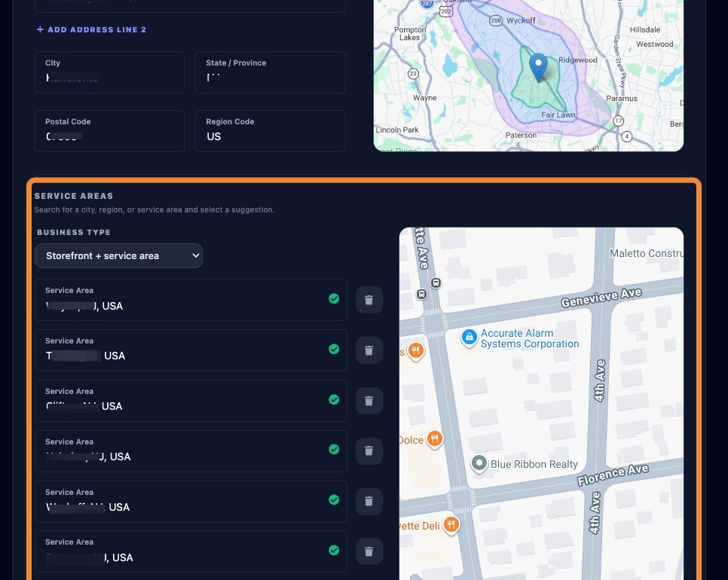Click route 23 shield on overview map
The width and height of the screenshot is (728, 580).
coord(413,74)
